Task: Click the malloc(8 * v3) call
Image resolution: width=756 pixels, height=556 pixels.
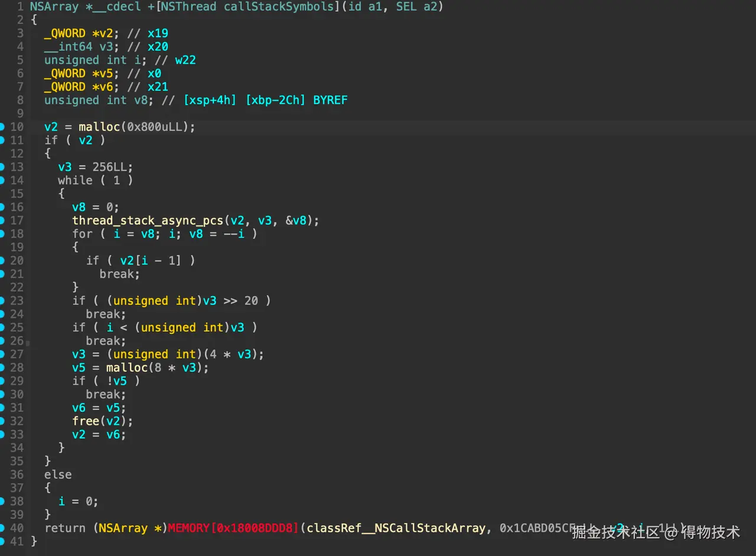Action: 155,368
